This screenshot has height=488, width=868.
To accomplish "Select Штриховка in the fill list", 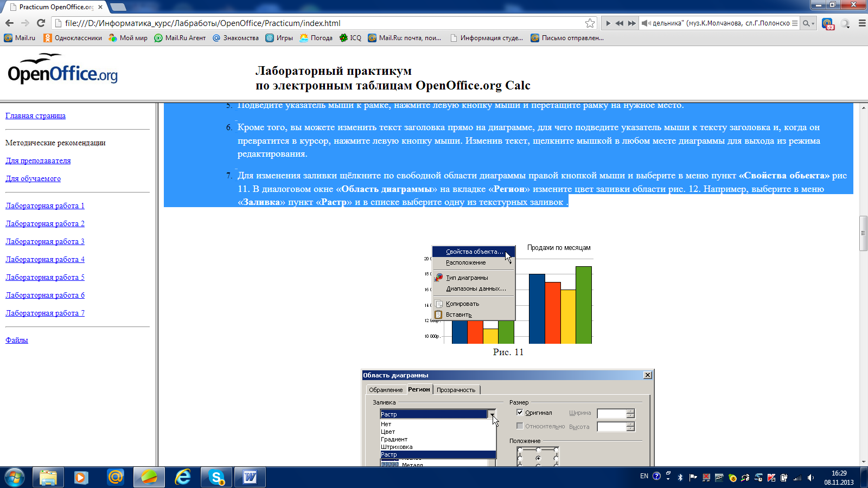I will coord(437,447).
